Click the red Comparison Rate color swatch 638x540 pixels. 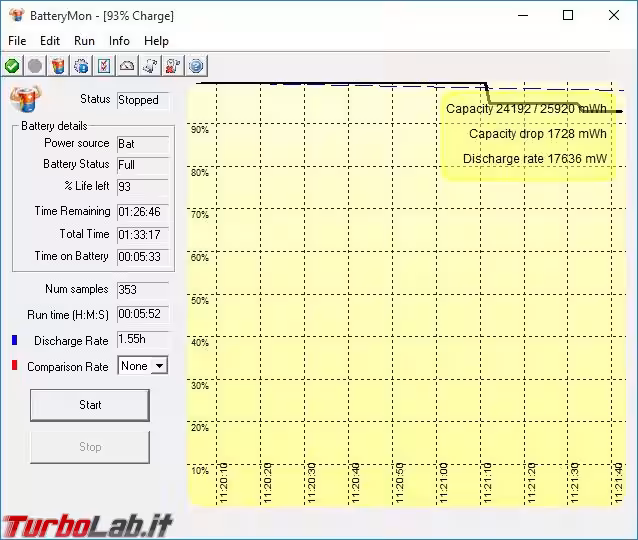(x=15, y=367)
